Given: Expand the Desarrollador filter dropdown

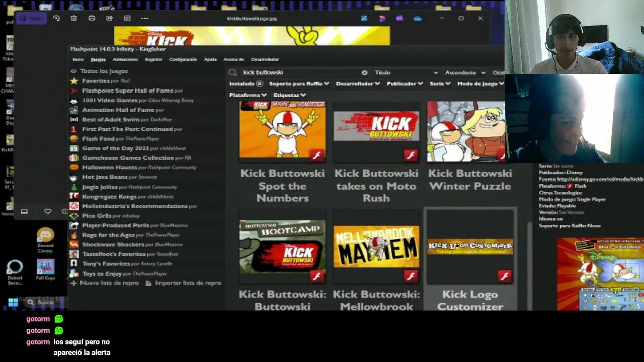Looking at the screenshot, I should 358,84.
